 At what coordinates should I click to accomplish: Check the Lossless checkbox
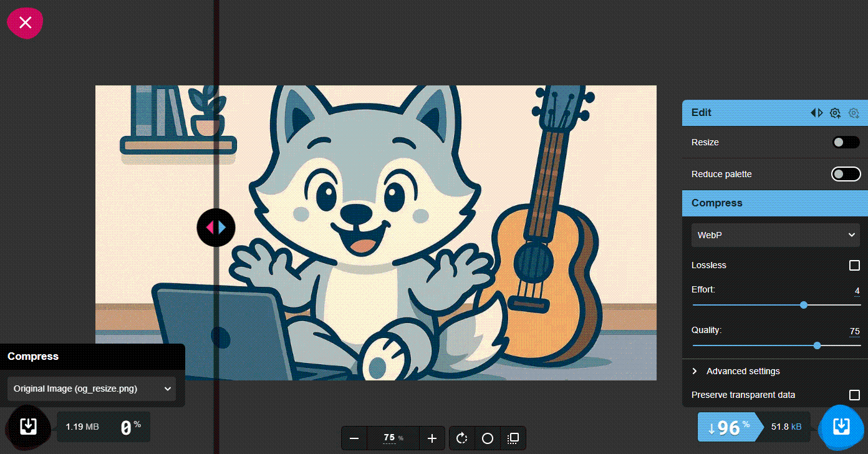[854, 265]
